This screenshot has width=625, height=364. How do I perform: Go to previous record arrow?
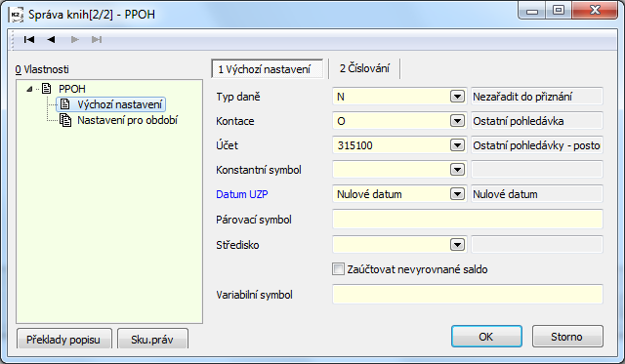click(x=51, y=39)
